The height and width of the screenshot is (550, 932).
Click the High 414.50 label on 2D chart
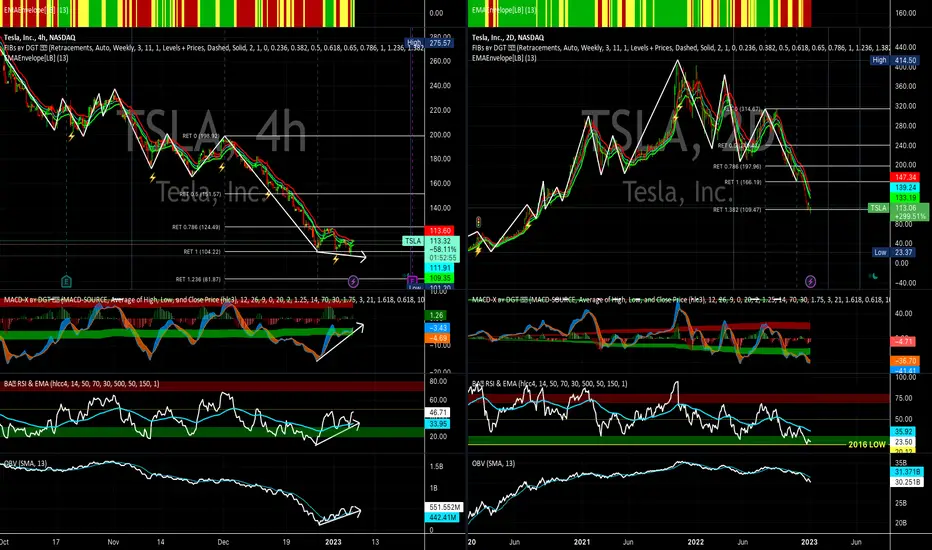tap(895, 60)
